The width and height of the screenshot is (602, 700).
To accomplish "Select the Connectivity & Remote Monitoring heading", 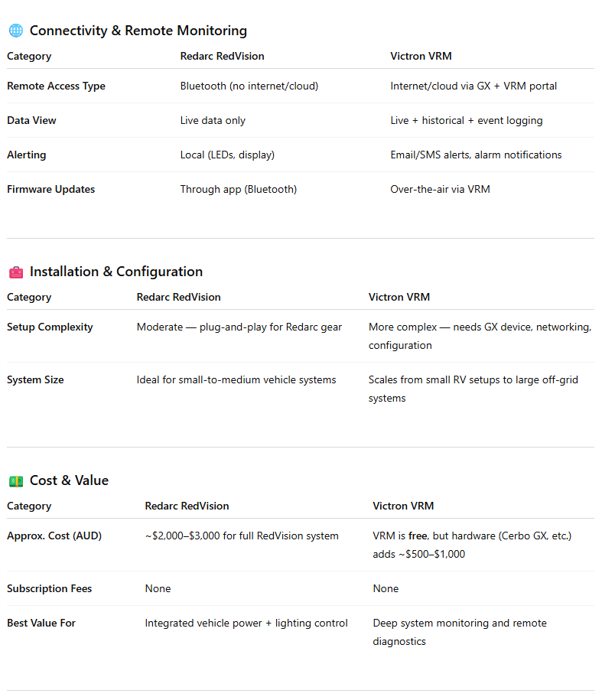I will 138,31.
